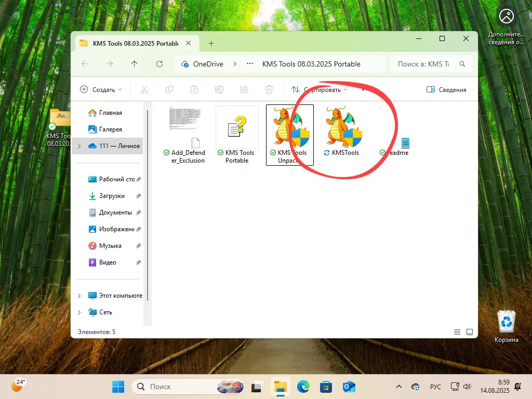This screenshot has height=399, width=532.
Task: Toggle the Сведения details pane
Action: coord(446,89)
